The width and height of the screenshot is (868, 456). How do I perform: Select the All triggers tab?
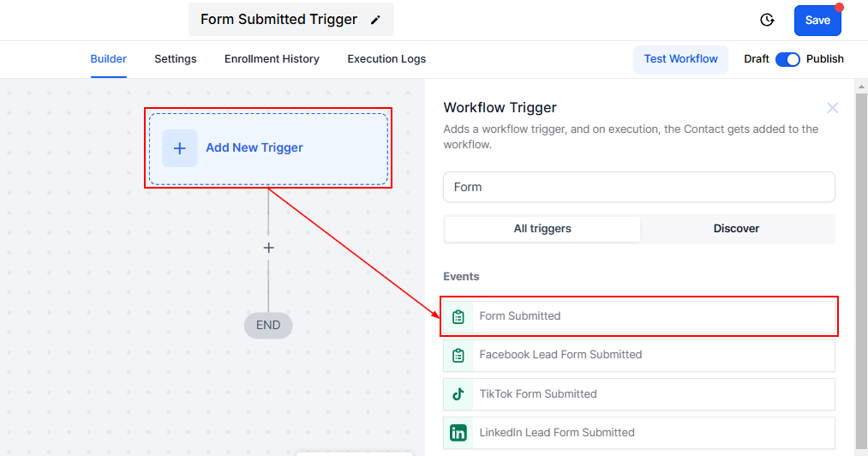click(542, 229)
